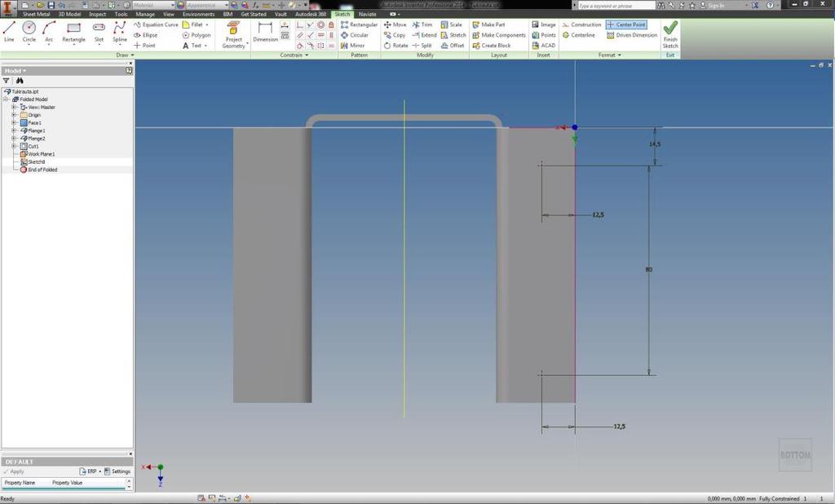Open the Environments tab

(198, 15)
